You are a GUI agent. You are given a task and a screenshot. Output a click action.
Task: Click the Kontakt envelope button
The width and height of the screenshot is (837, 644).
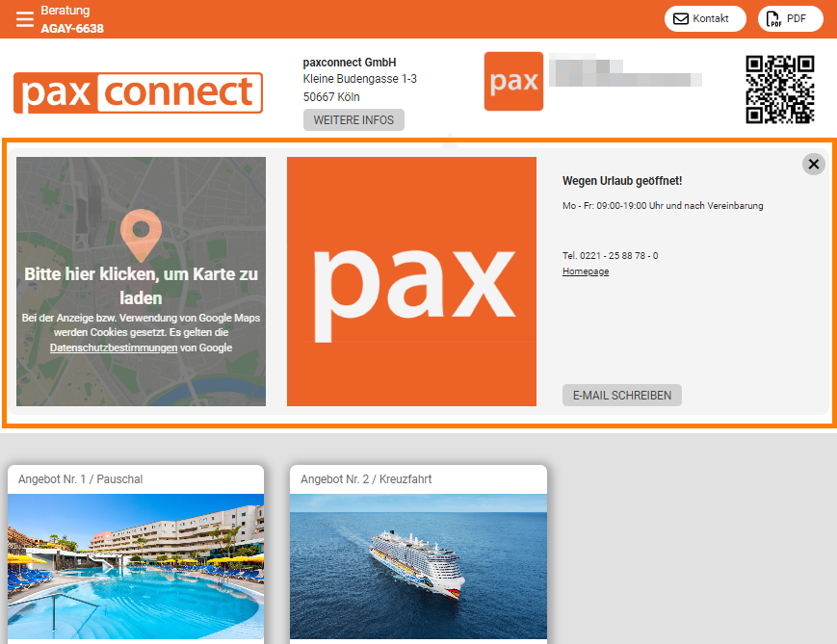pos(705,18)
